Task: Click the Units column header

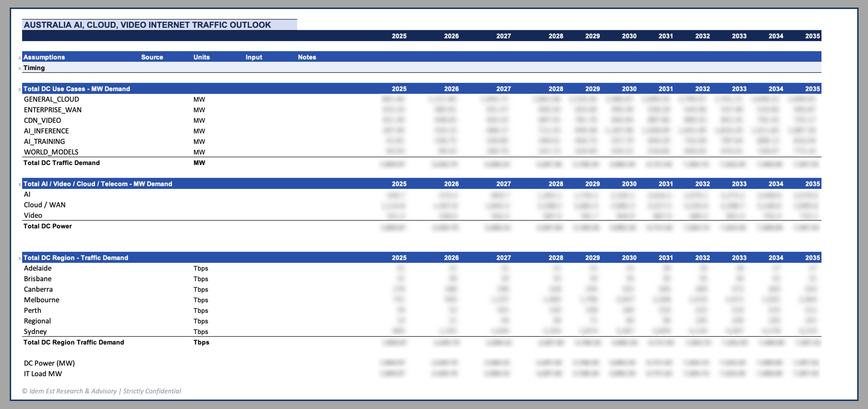Action: [201, 57]
